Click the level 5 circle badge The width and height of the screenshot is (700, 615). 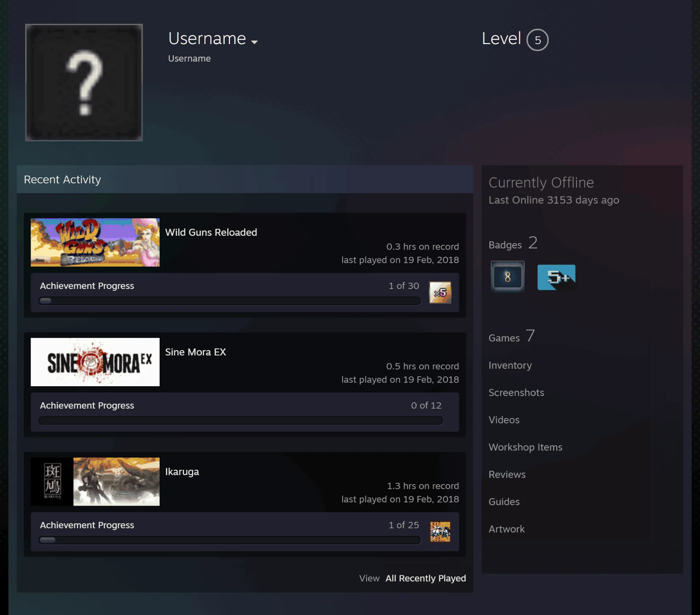[x=537, y=40]
